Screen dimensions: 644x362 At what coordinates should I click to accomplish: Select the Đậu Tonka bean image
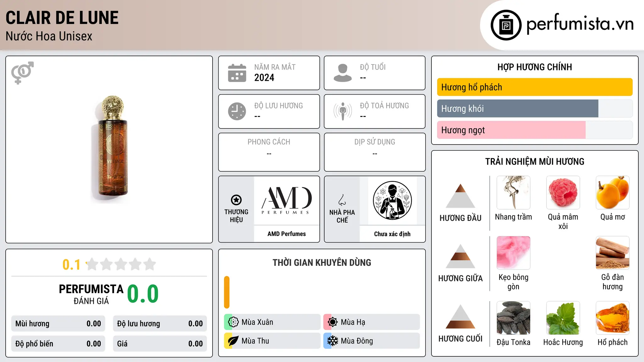click(x=514, y=318)
